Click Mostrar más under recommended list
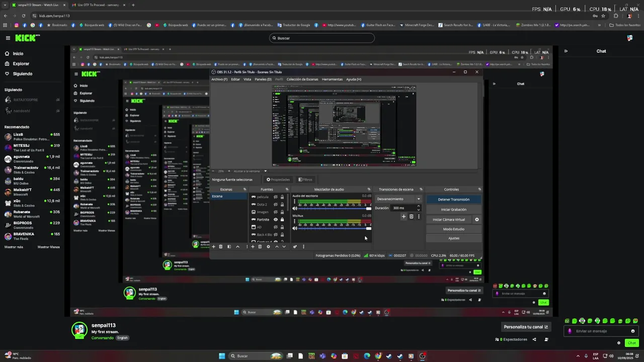Image resolution: width=644 pixels, height=362 pixels. tap(14, 247)
